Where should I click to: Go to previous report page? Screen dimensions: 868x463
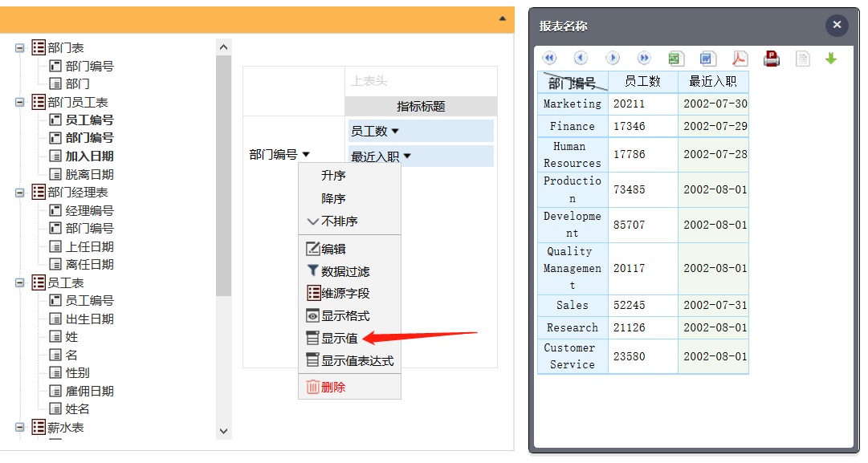581,59
